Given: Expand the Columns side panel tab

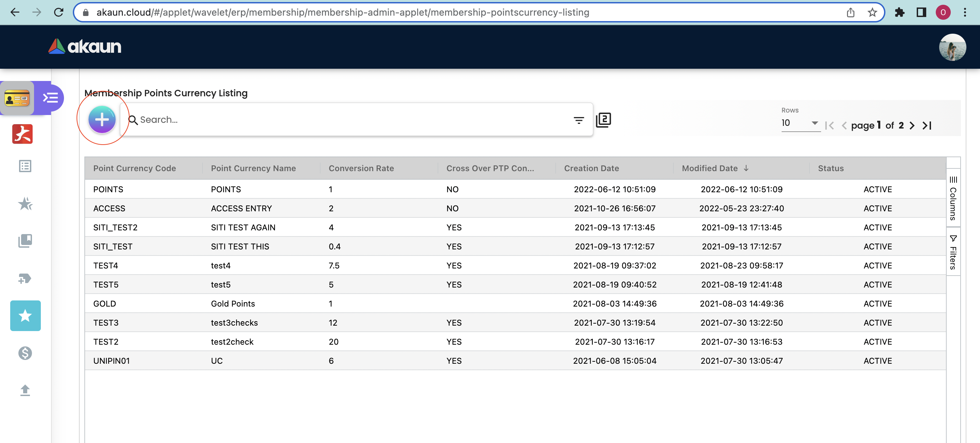Looking at the screenshot, I should (x=953, y=198).
